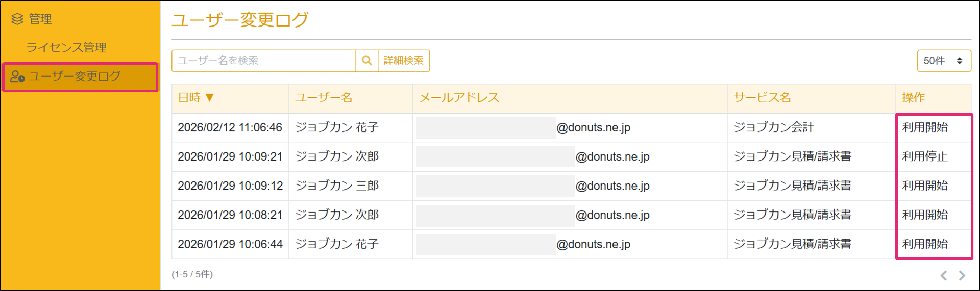Go to next page with right chevron
Screen dimensions: 980x291
tap(962, 275)
